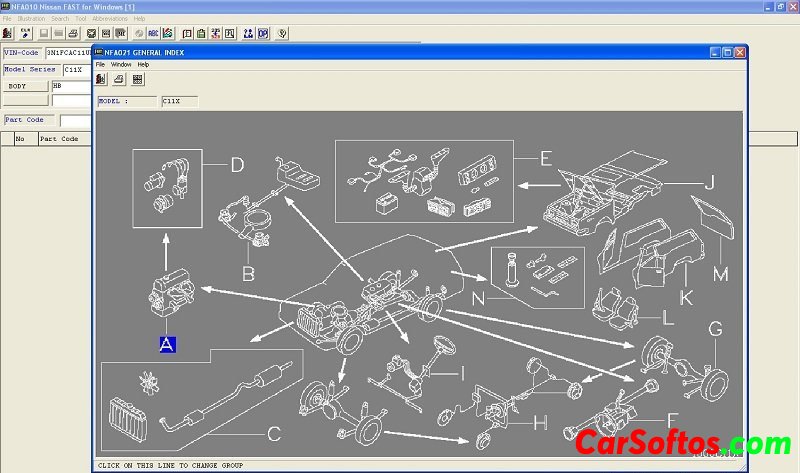This screenshot has width=800, height=473.
Task: Click the print icon in General Index toolbar
Action: 120,79
